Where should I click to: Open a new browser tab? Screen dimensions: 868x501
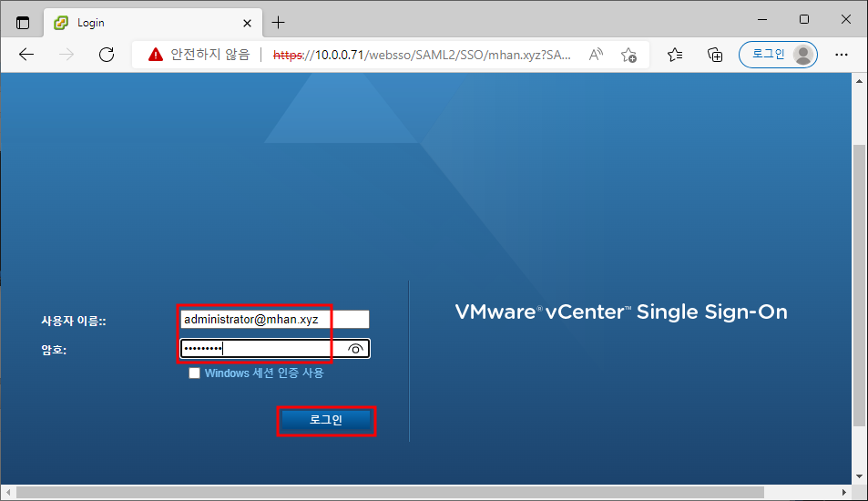(x=278, y=23)
